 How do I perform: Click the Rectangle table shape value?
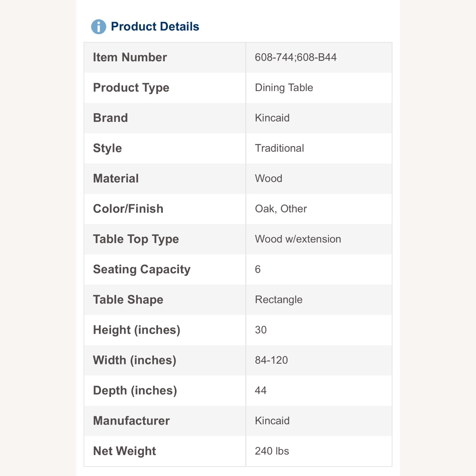279,300
